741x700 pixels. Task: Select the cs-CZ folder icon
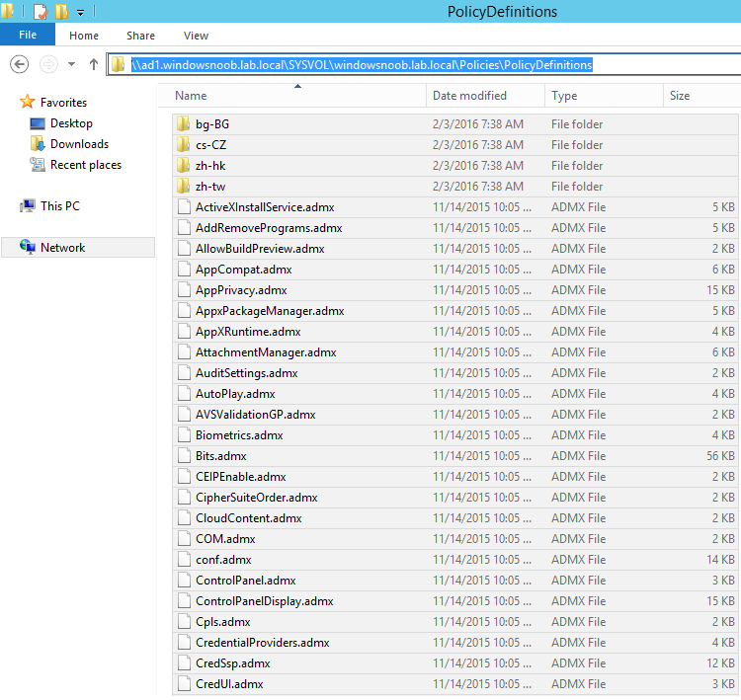[x=184, y=144]
